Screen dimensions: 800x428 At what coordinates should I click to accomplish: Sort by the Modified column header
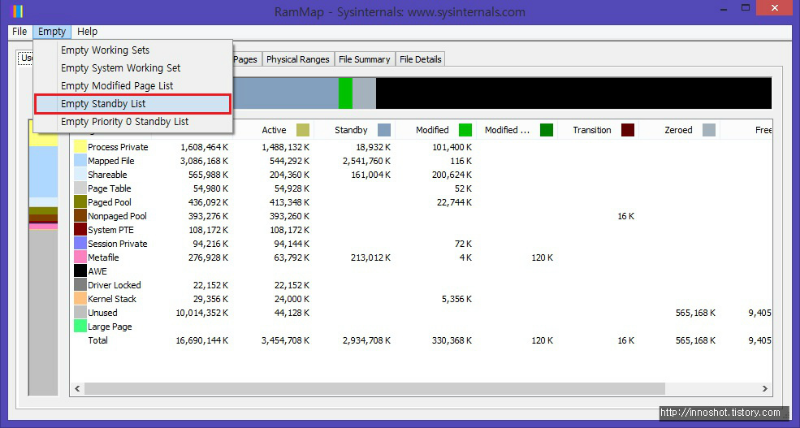[432, 130]
